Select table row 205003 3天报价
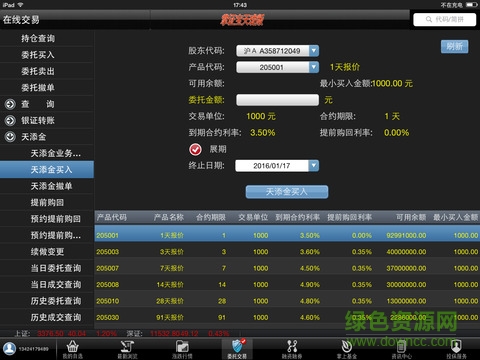The width and height of the screenshot is (480, 360). coord(287,252)
